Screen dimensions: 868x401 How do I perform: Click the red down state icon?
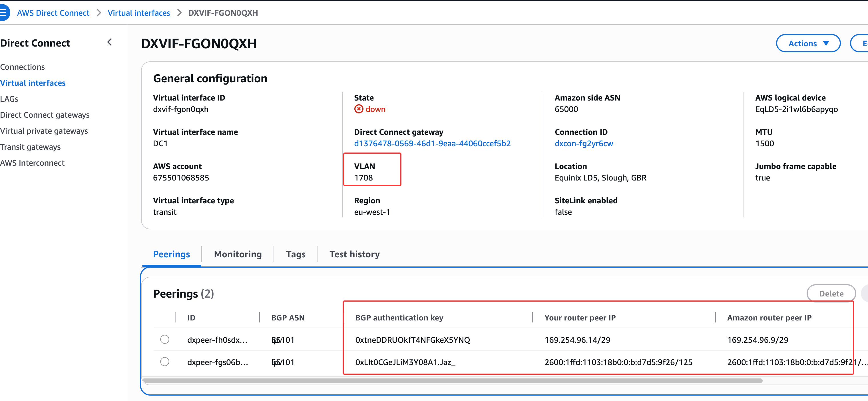359,109
